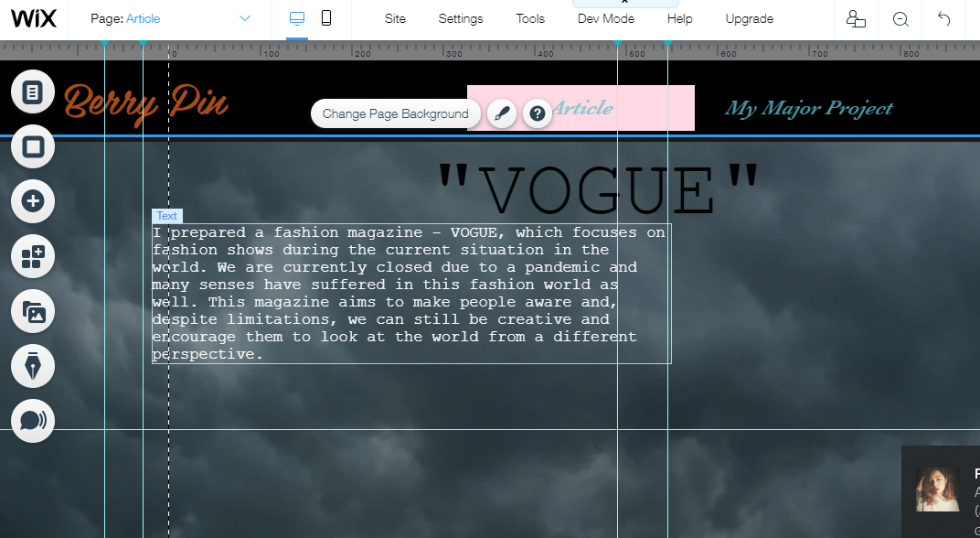Click the zoom out icon
Screen dimensions: 980x538
900,19
